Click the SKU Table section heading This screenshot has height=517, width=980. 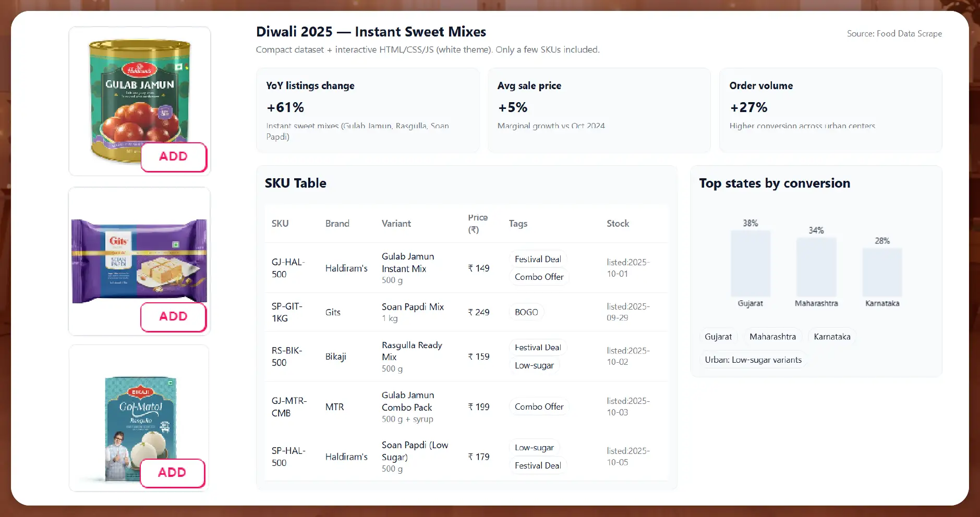pos(296,183)
